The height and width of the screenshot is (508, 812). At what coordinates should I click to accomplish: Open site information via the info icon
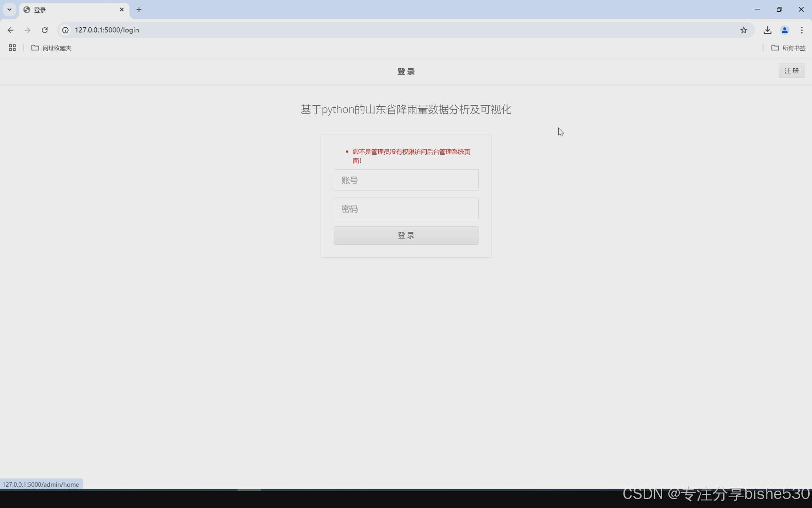(65, 30)
